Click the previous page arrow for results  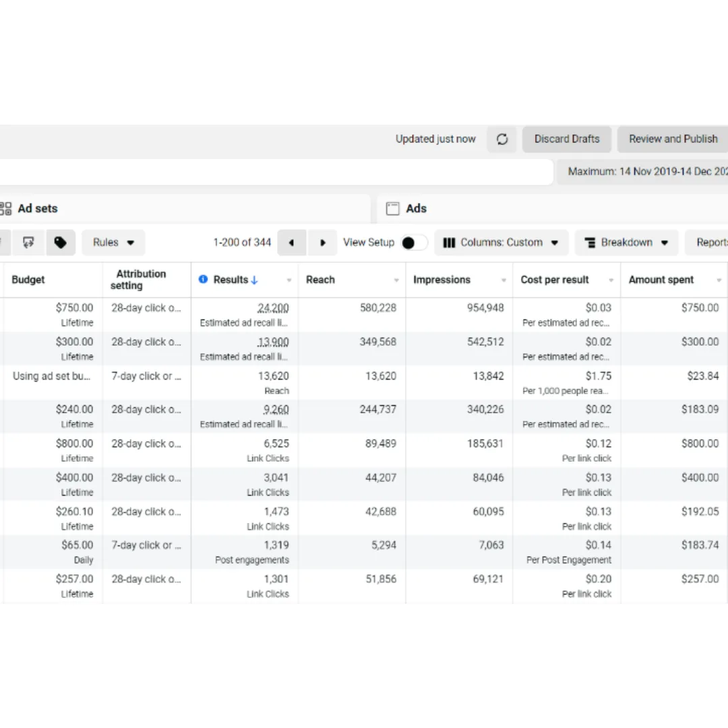[x=291, y=242]
